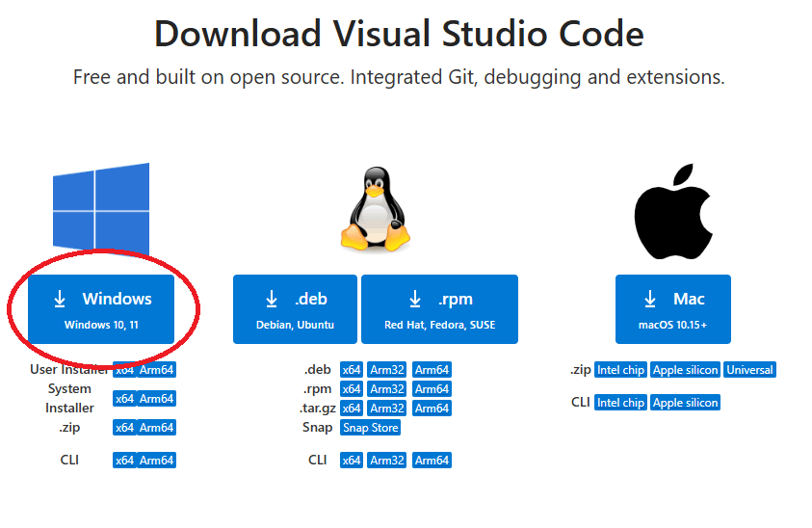This screenshot has width=812, height=528.
Task: Click the download arrow in the Mac button
Action: 650,299
